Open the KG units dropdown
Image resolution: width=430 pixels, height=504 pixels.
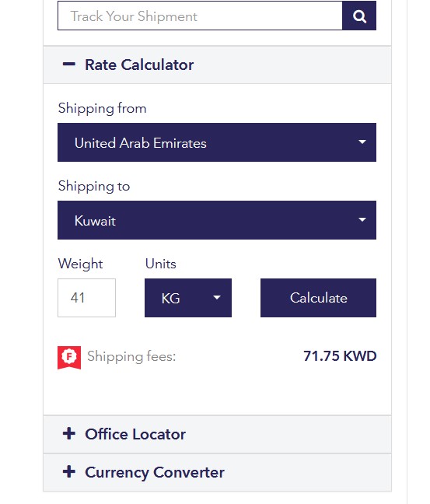[x=188, y=298]
